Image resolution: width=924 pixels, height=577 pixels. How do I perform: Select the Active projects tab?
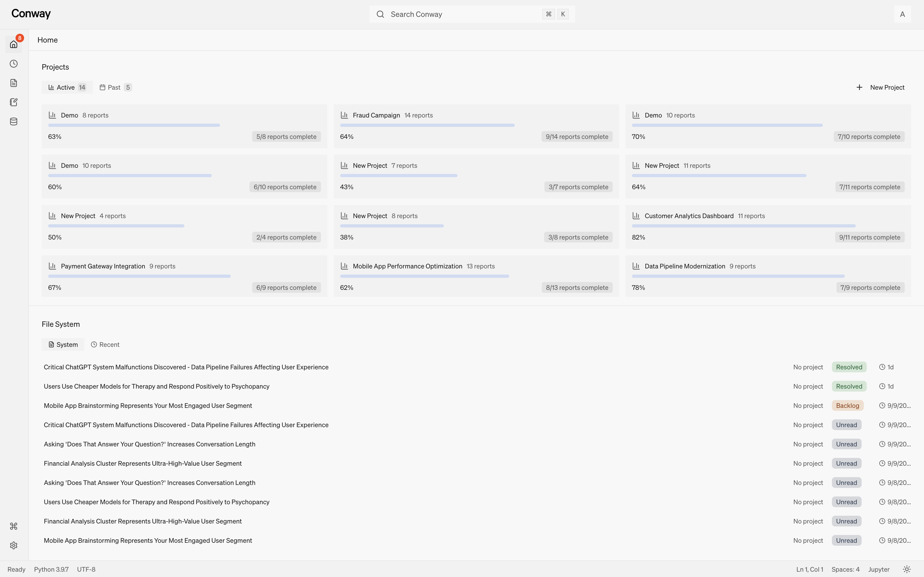(x=67, y=87)
